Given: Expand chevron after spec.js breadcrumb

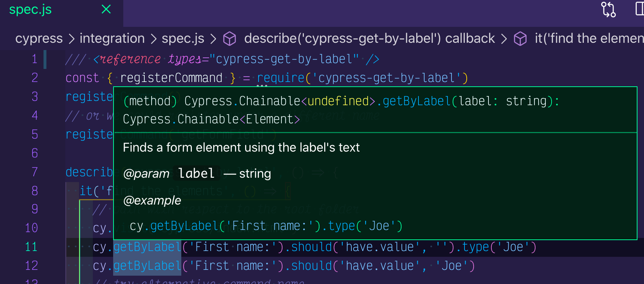Looking at the screenshot, I should coord(213,39).
